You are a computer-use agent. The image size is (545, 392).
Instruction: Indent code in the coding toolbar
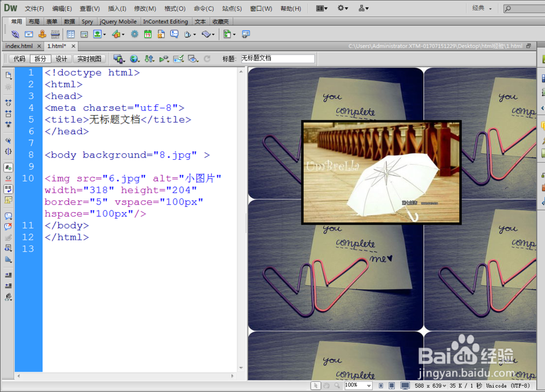[x=8, y=275]
